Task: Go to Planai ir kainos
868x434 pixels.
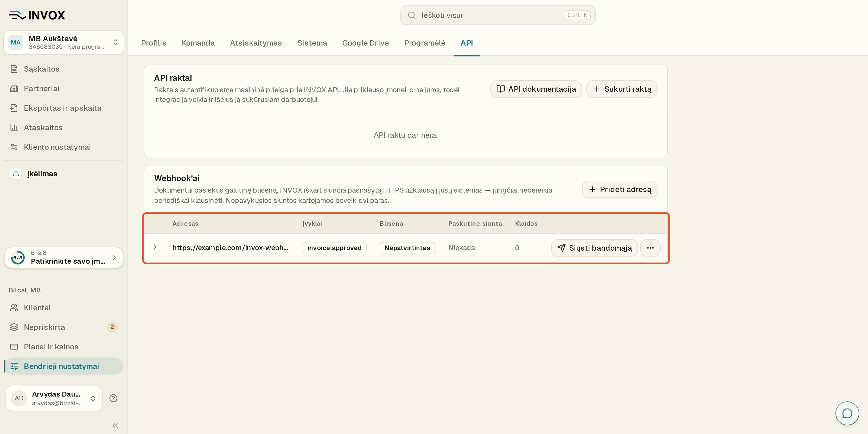Action: (x=64, y=347)
